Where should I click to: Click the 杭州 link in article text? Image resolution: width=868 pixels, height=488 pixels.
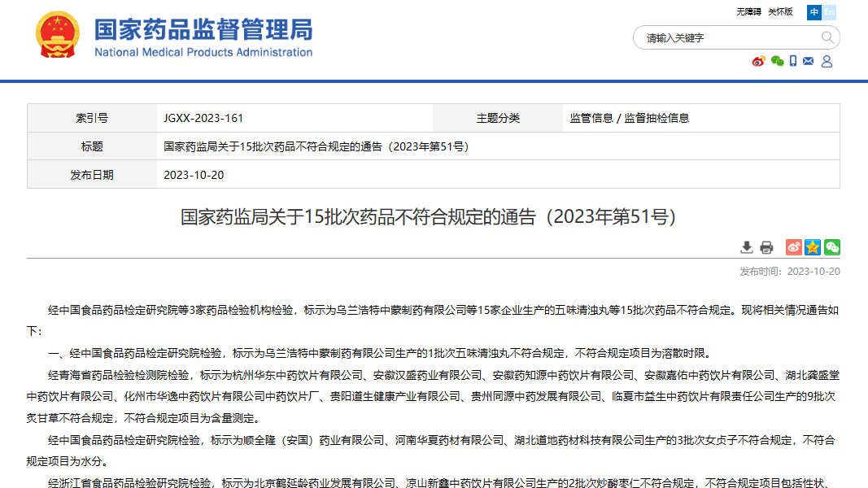coord(243,375)
